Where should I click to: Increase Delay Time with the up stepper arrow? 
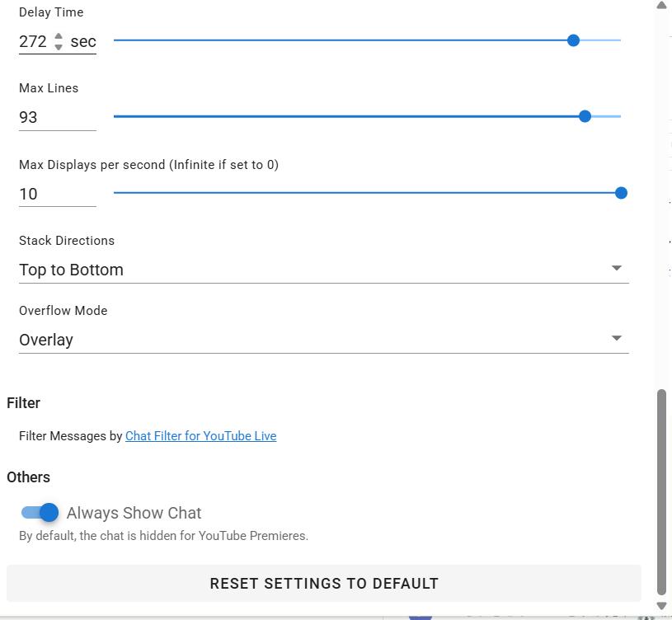(x=59, y=36)
